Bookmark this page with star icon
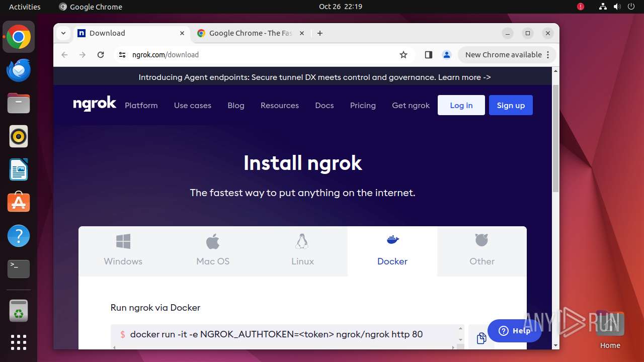 click(404, 55)
